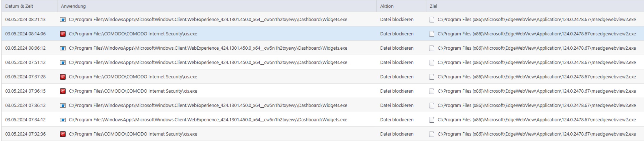Sort by the Datum & Zeit column header
644x141 pixels.
(19, 6)
